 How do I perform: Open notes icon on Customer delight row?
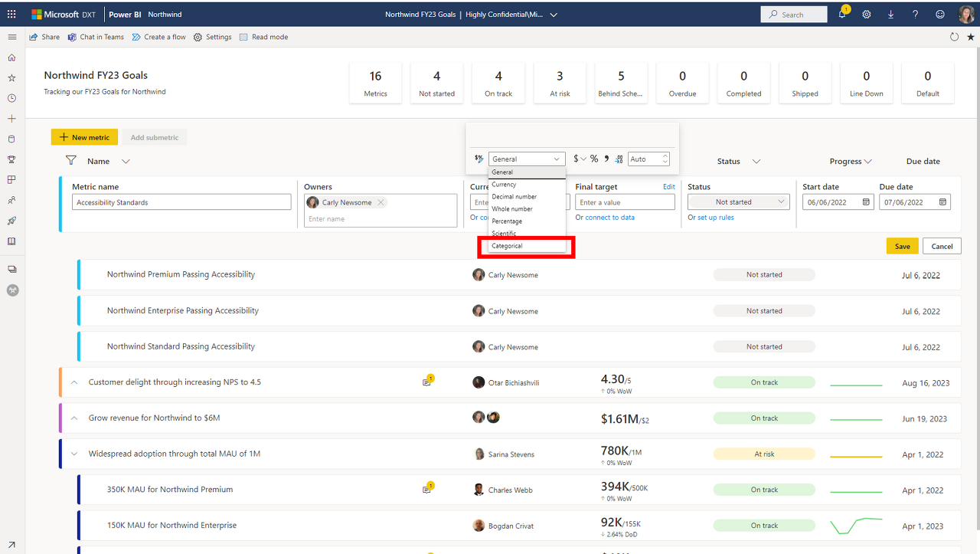428,381
